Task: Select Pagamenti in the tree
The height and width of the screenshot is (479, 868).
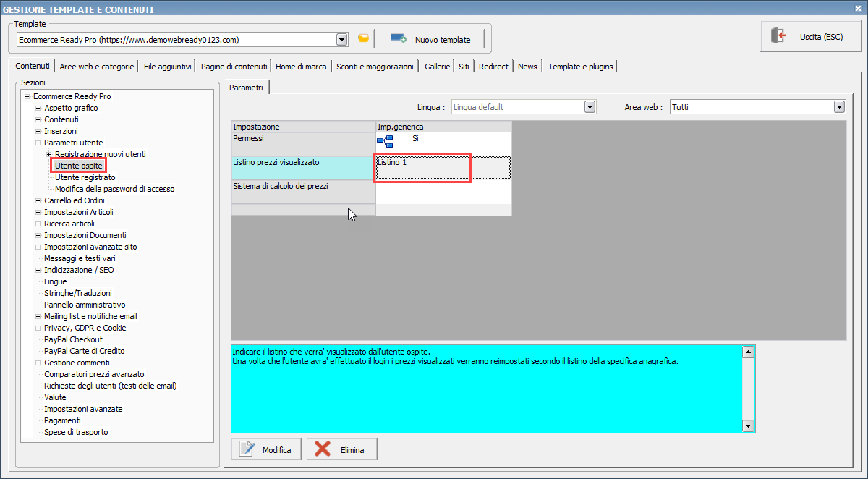Action: (62, 420)
